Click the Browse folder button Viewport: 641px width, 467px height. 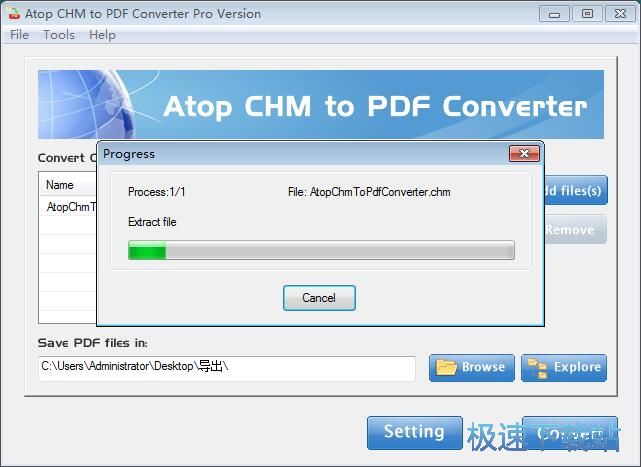click(x=472, y=368)
